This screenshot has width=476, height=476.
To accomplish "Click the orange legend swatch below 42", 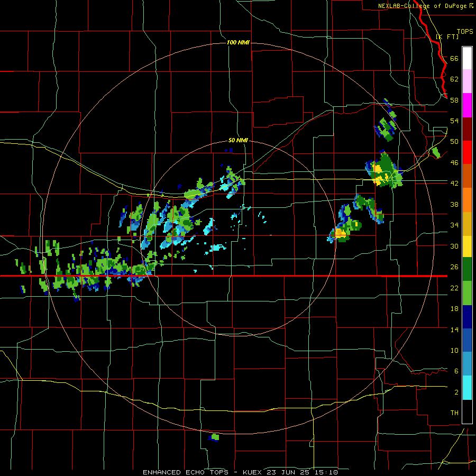I will 467,199.
